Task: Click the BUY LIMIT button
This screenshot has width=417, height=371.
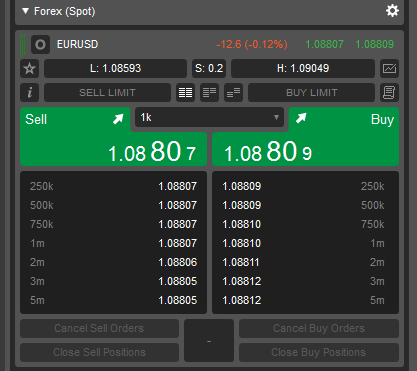Action: (x=312, y=92)
